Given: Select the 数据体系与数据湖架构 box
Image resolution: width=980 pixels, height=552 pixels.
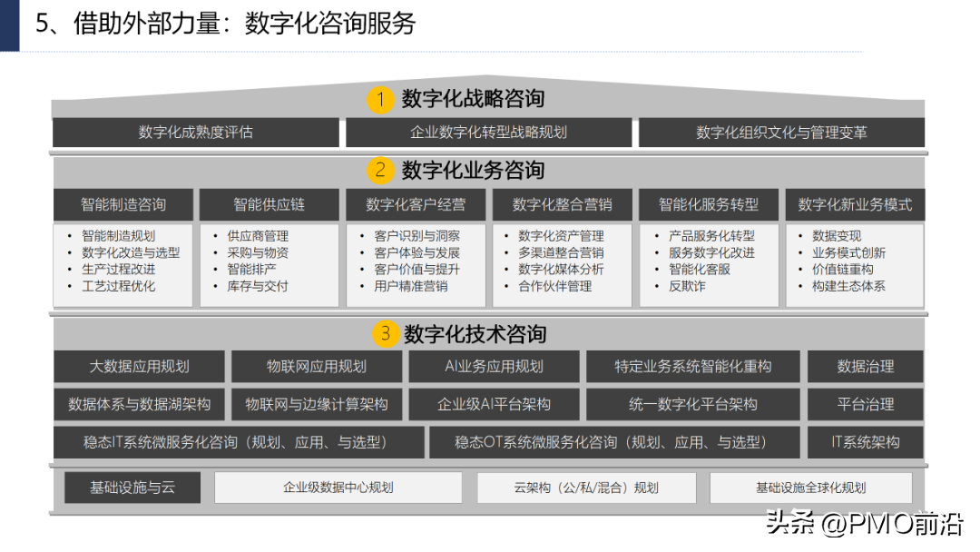Looking at the screenshot, I should tap(139, 404).
